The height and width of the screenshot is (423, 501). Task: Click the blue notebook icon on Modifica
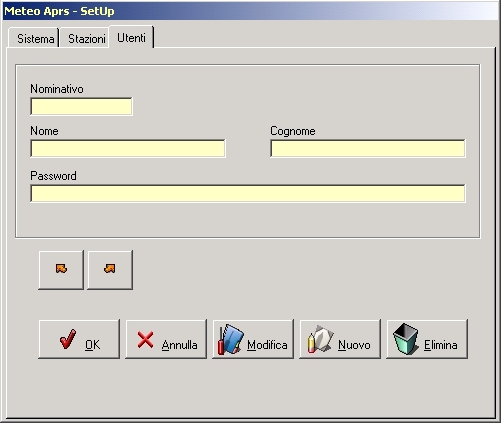tap(231, 339)
